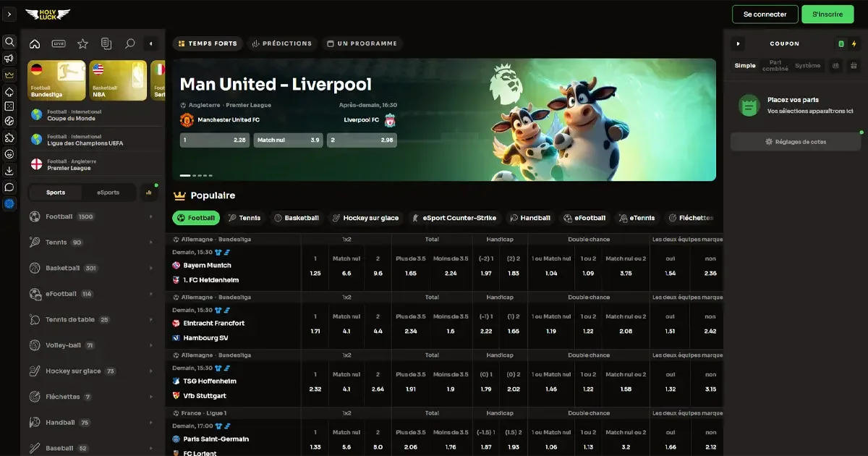
Task: Open the download app icon
Action: click(x=9, y=171)
